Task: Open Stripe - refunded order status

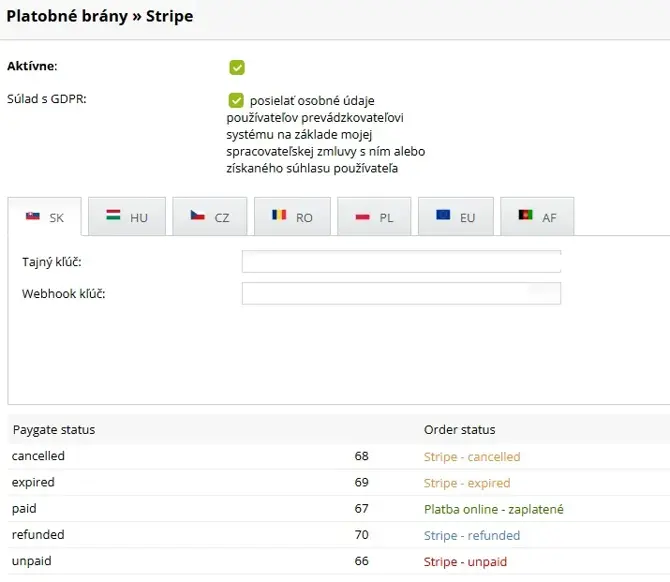Action: [x=472, y=535]
